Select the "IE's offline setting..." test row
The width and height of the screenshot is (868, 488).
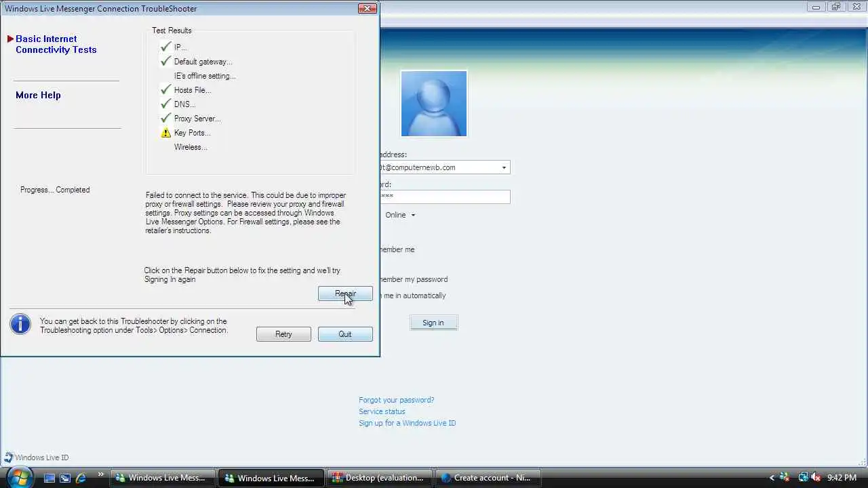[205, 76]
